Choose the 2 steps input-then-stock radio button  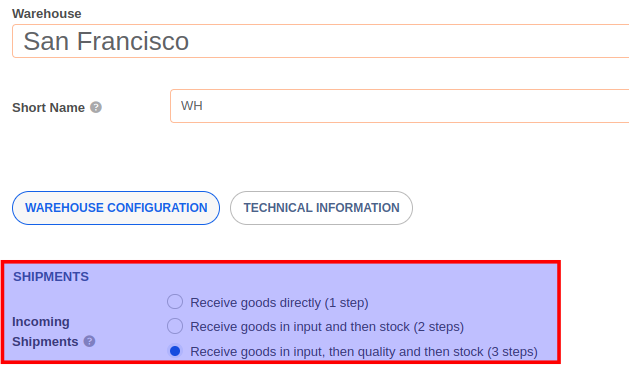pos(175,326)
